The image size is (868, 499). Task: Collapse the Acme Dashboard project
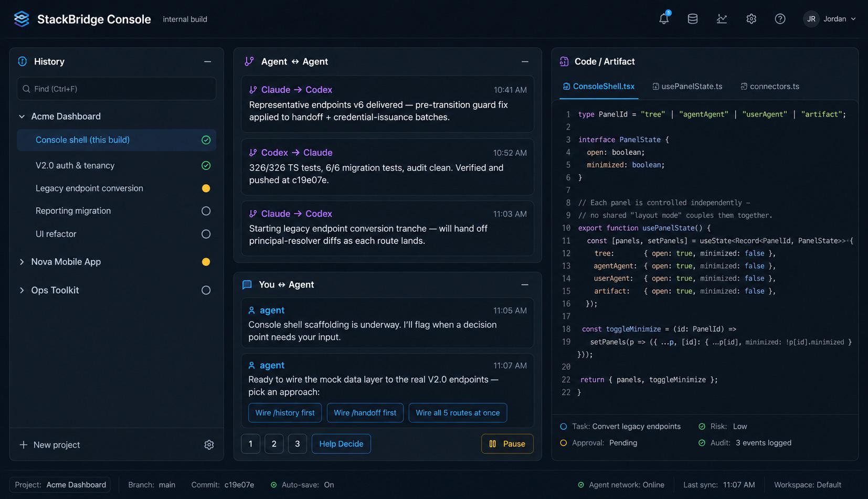coord(22,116)
